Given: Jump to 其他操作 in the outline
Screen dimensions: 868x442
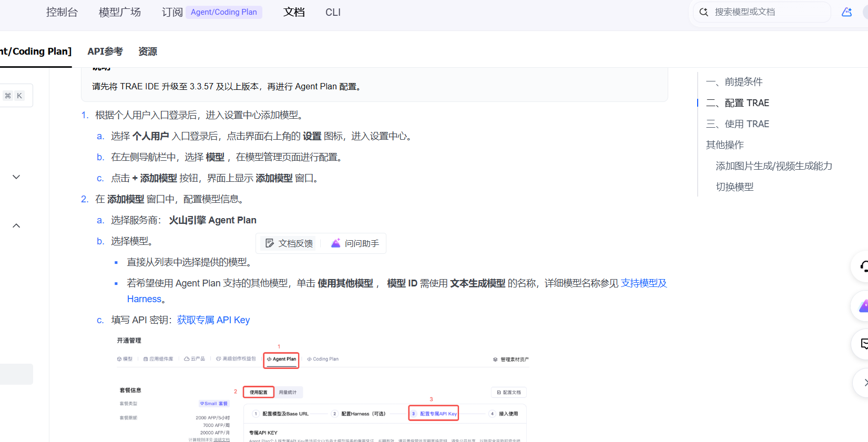Looking at the screenshot, I should click(x=725, y=145).
